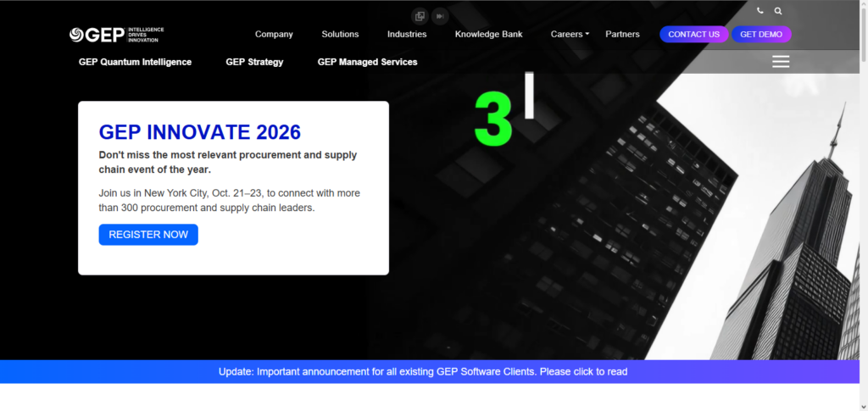Select GEP Strategy tab
Image resolution: width=868 pixels, height=411 pixels.
(254, 62)
